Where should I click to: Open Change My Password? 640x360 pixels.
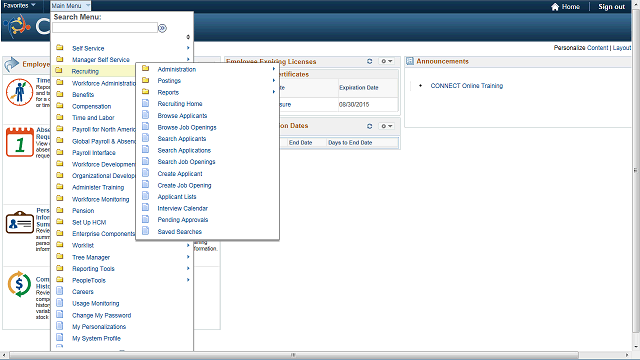pyautogui.click(x=101, y=315)
